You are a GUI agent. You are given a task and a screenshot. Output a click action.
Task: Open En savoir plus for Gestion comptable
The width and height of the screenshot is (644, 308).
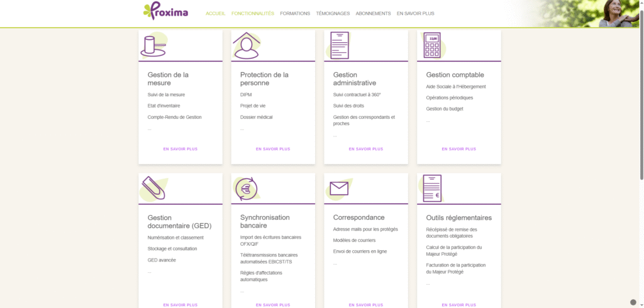point(458,149)
